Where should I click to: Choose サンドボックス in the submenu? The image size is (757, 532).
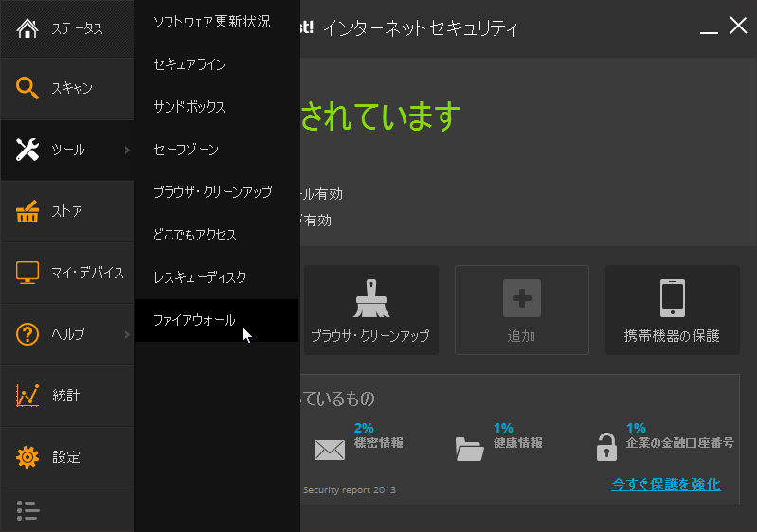[189, 107]
